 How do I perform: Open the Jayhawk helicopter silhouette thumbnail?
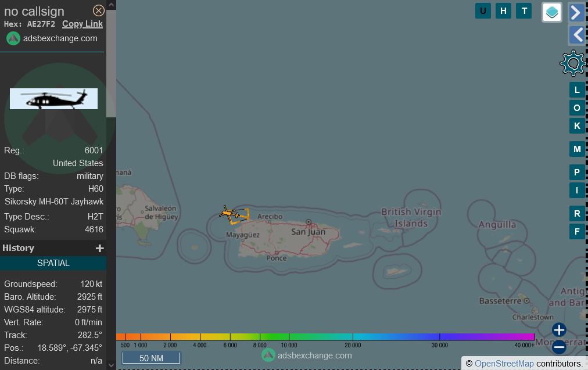(53, 99)
